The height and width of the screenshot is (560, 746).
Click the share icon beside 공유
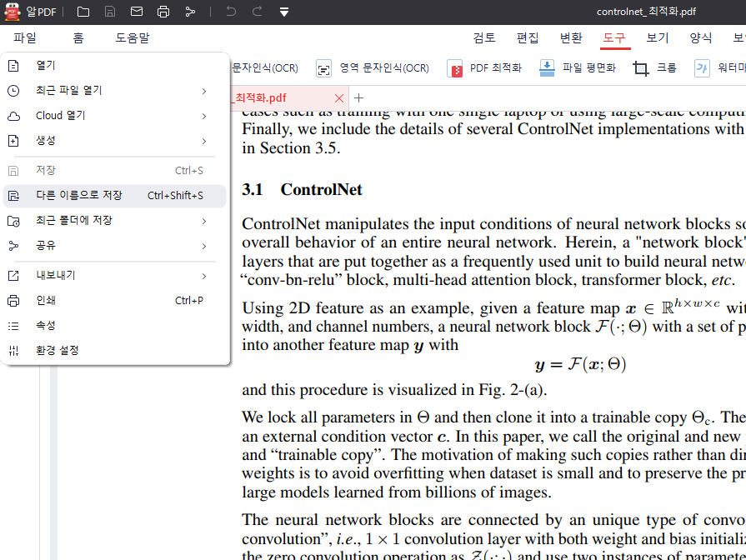point(14,246)
